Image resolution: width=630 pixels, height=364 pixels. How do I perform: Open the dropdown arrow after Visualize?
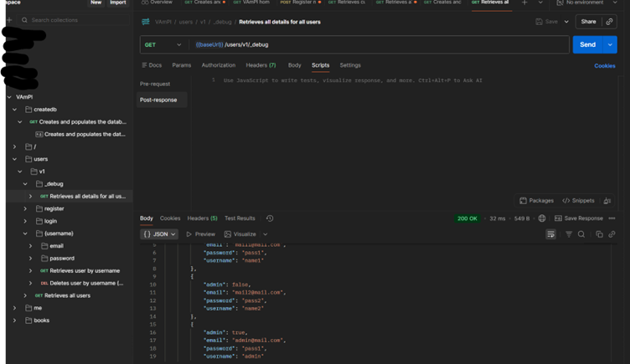pyautogui.click(x=266, y=234)
